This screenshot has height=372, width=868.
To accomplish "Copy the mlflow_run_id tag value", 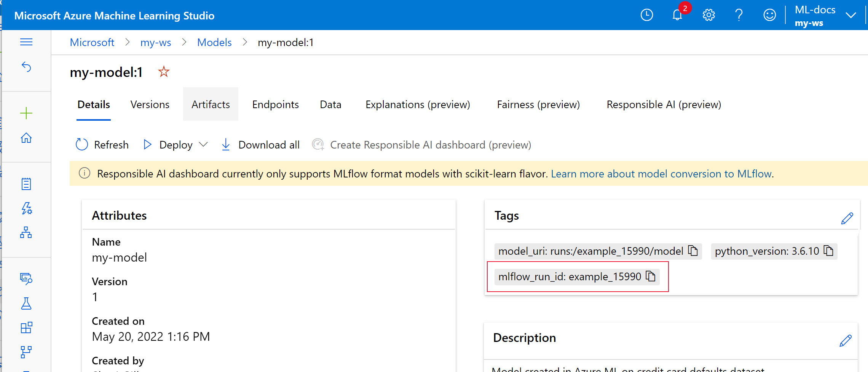I will (651, 276).
